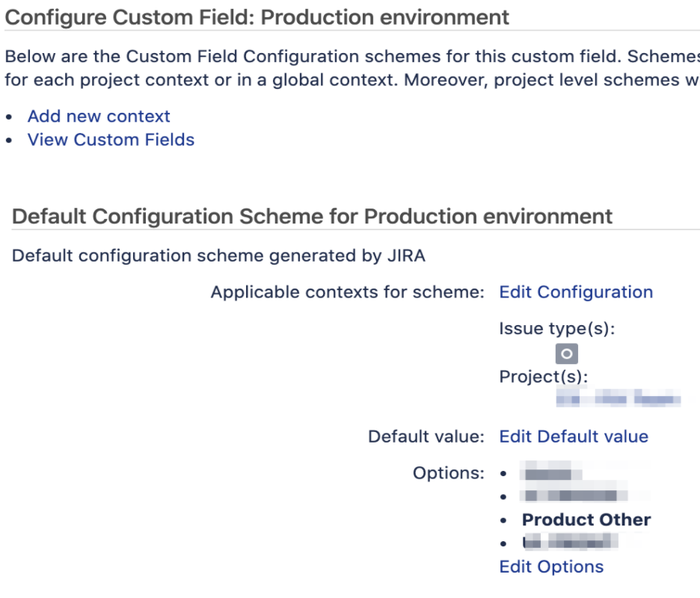Open the blurred project link under Project(s)
This screenshot has height=598, width=700.
tap(618, 397)
